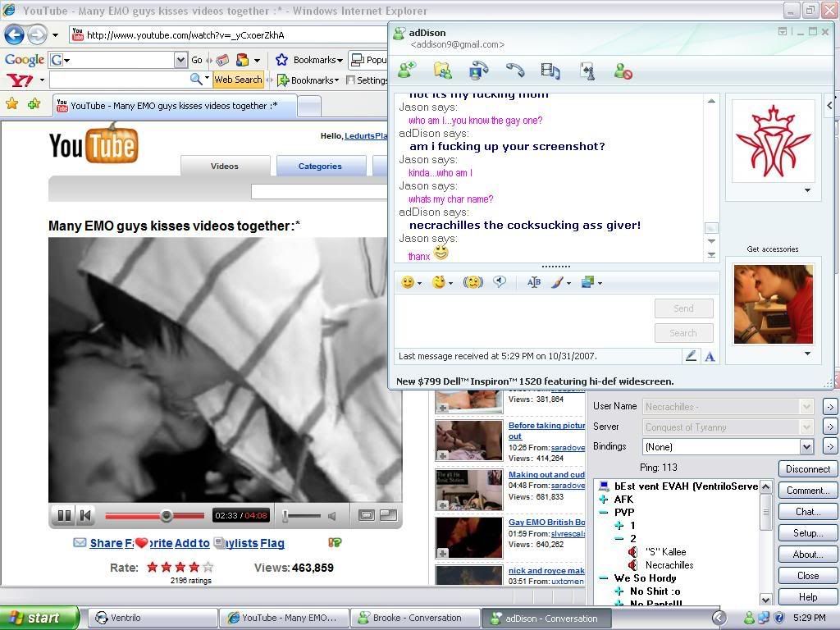
Task: Open a new blank IE tab
Action: 309,106
